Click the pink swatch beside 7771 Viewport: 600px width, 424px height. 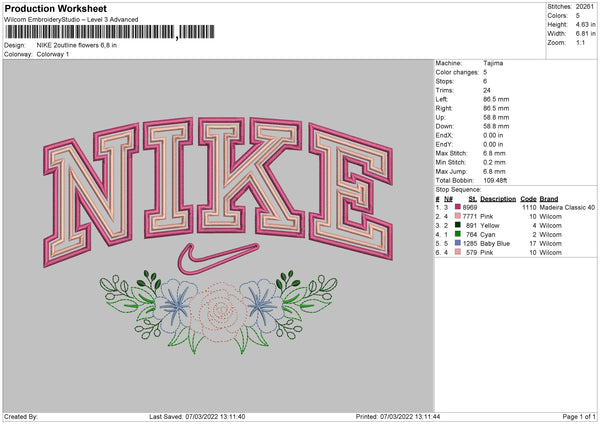pos(458,216)
